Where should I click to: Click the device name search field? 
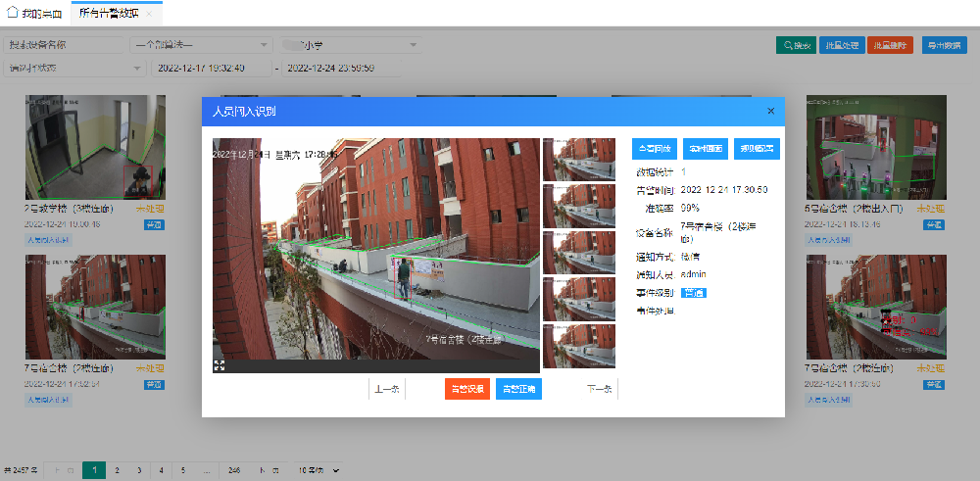(64, 45)
